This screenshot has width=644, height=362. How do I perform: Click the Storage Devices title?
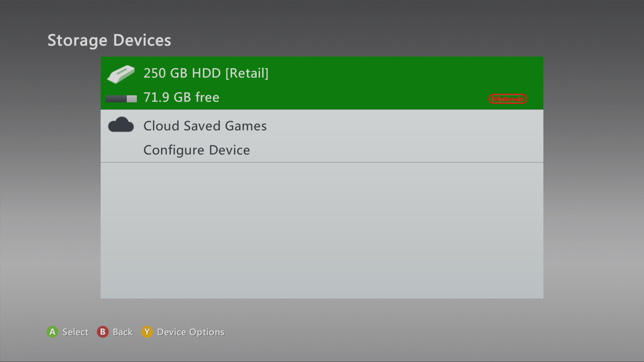[109, 41]
